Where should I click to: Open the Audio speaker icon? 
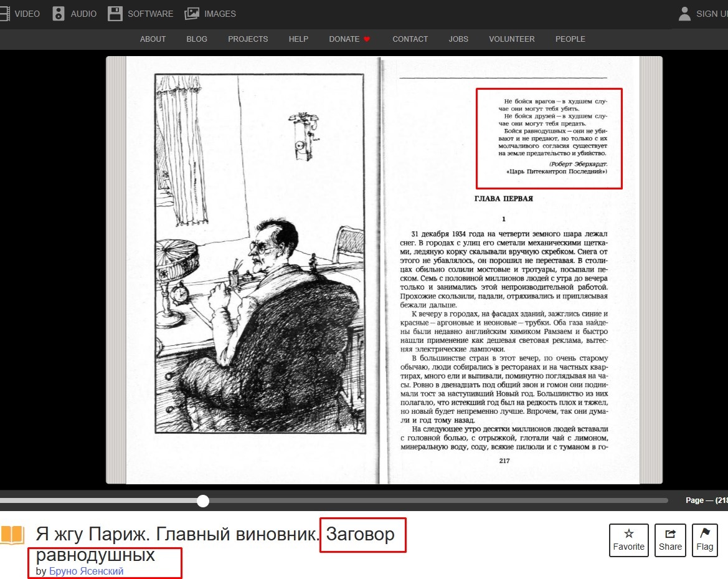point(58,14)
